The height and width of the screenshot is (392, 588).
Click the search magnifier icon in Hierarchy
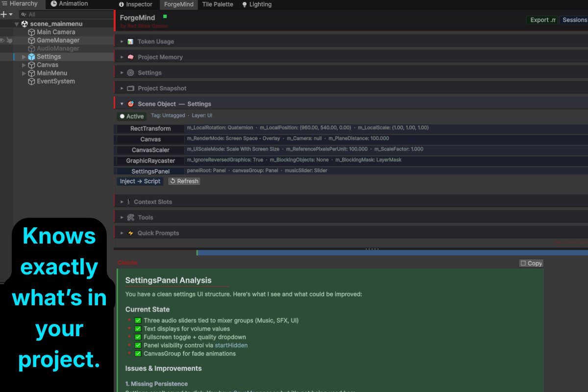[23, 15]
